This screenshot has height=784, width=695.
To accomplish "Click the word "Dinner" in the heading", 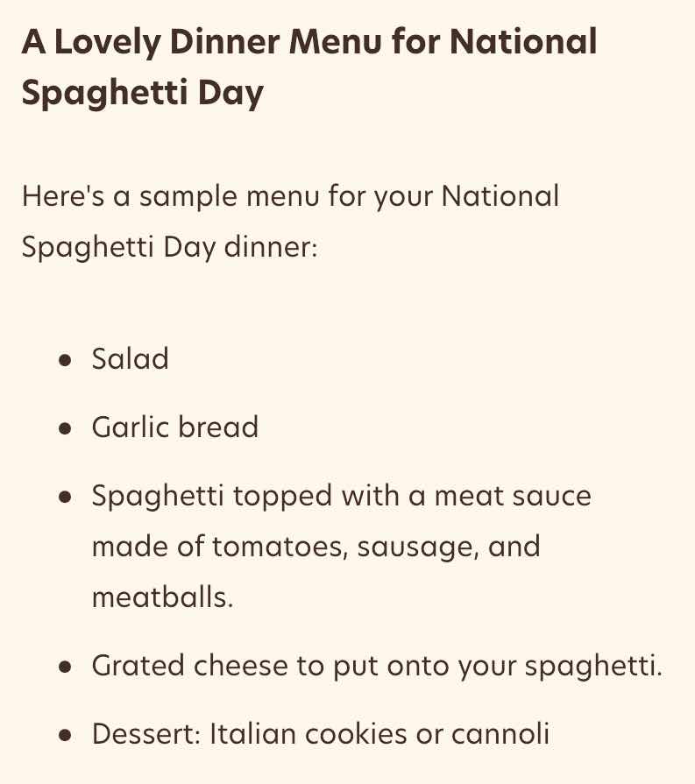I will tap(224, 41).
